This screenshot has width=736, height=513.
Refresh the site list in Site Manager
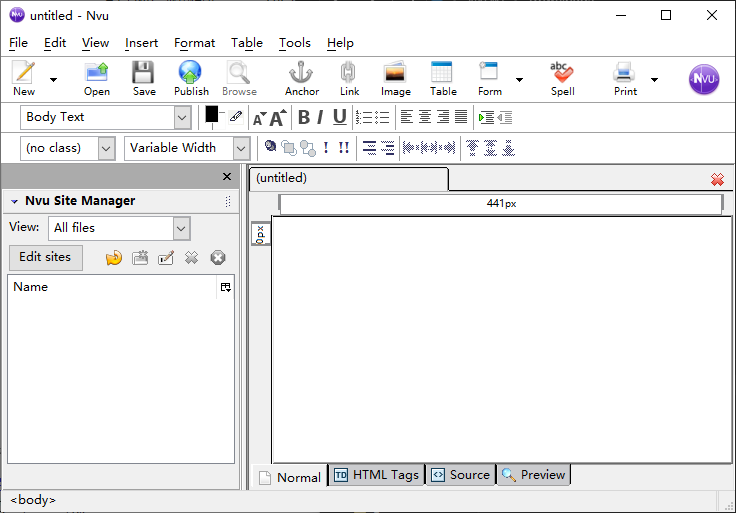(114, 258)
